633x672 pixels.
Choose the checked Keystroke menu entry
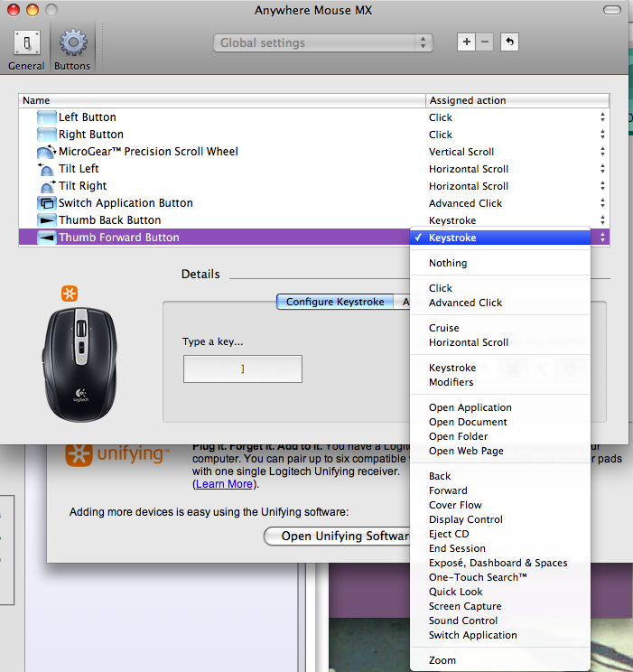[500, 238]
